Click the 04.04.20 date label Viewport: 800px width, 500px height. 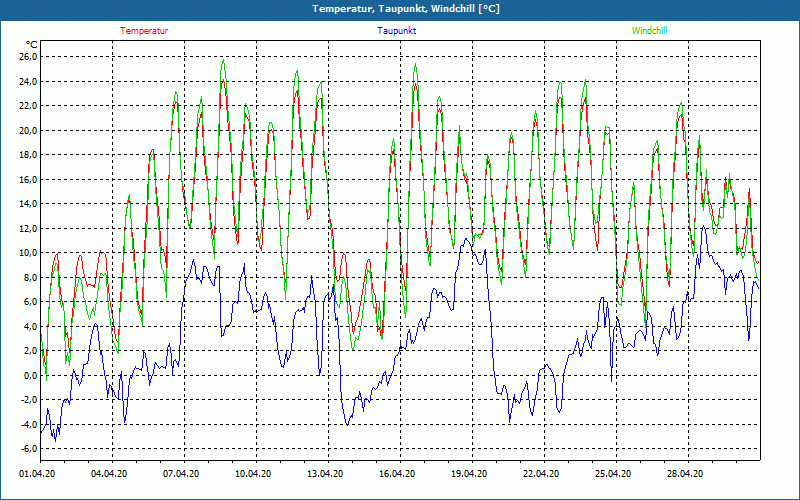coord(109,473)
